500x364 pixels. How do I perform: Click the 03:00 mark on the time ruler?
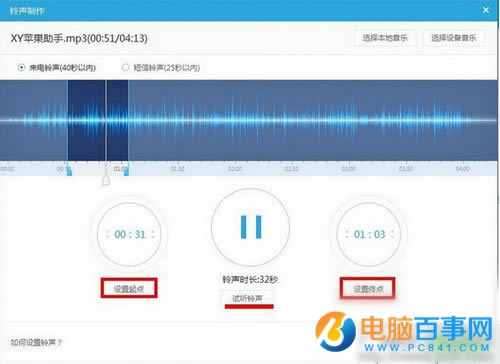pos(349,169)
